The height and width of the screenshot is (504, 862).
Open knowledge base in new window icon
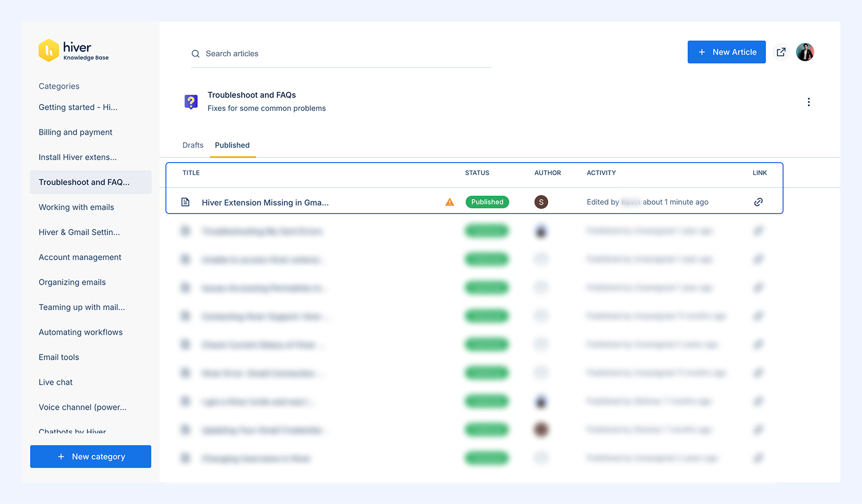[781, 52]
